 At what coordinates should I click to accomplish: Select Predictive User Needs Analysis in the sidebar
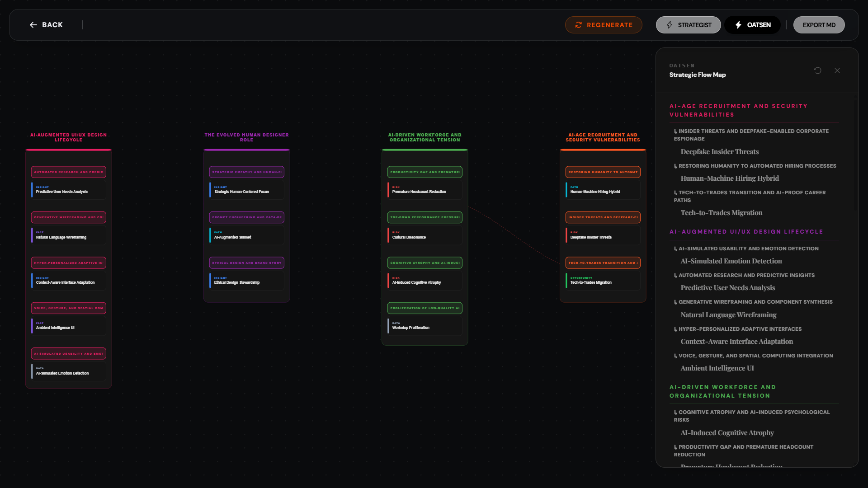[x=727, y=287]
